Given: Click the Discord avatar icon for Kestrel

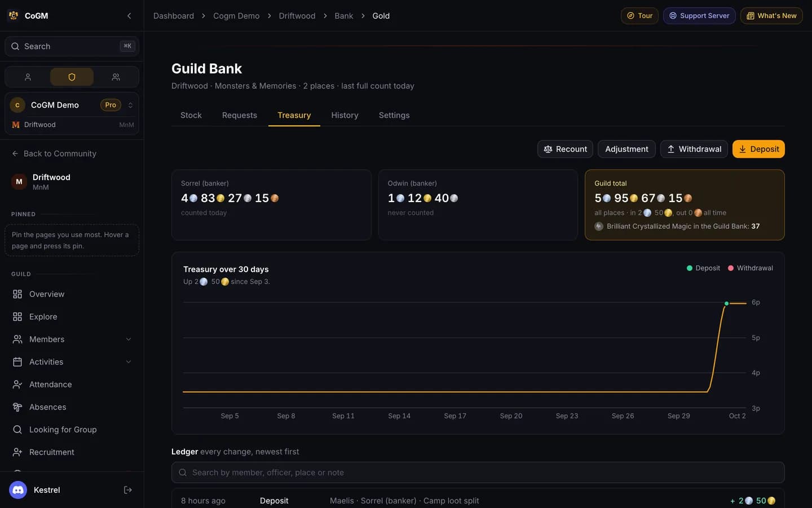Looking at the screenshot, I should [x=18, y=490].
